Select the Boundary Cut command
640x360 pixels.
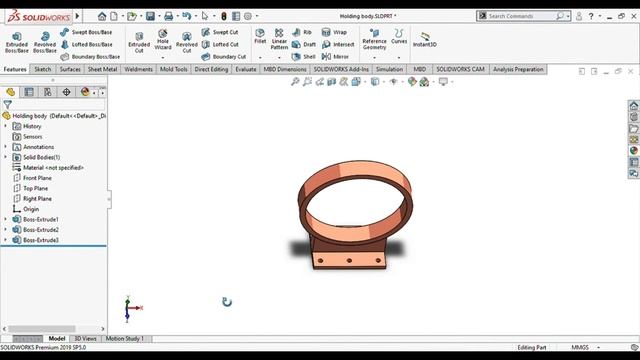[x=224, y=57]
